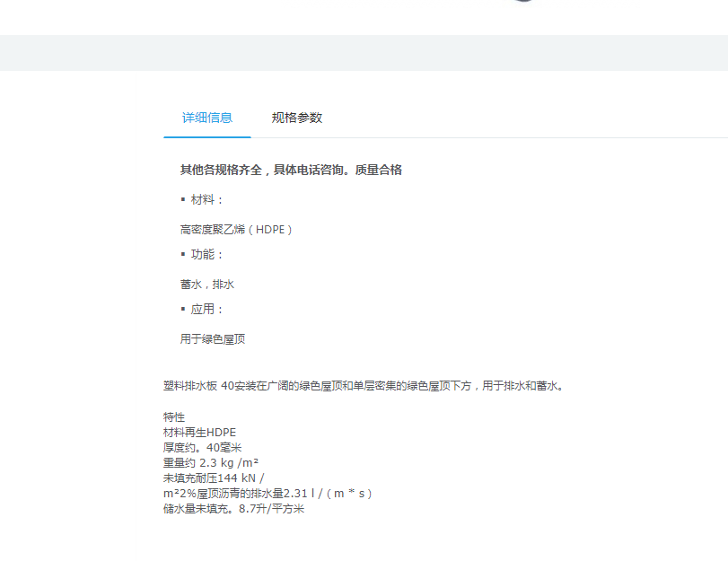
Task: Click the bullet before 材料
Action: coord(183,199)
